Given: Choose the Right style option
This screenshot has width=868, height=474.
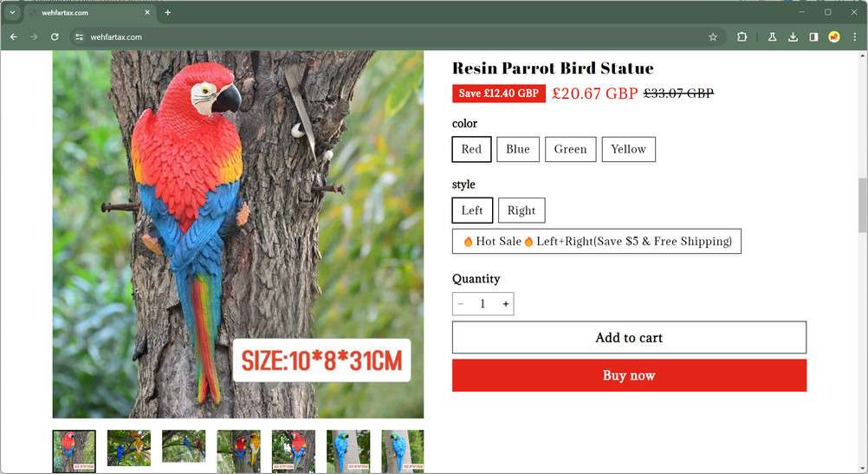Looking at the screenshot, I should (x=521, y=211).
